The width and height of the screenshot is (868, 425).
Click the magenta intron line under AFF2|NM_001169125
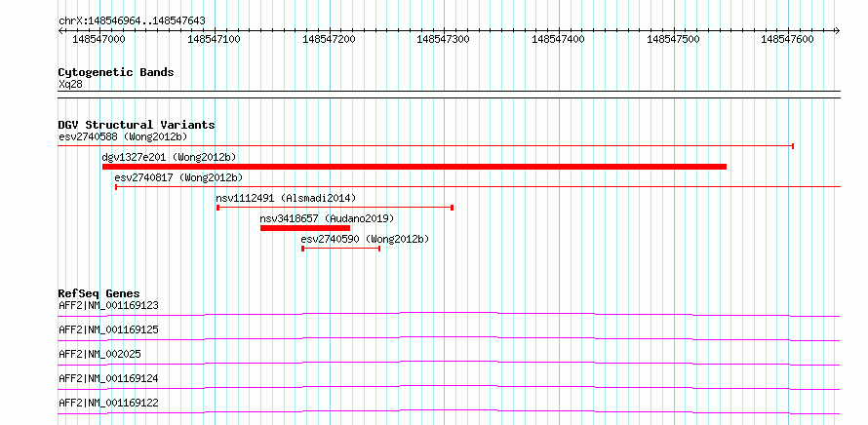point(449,338)
